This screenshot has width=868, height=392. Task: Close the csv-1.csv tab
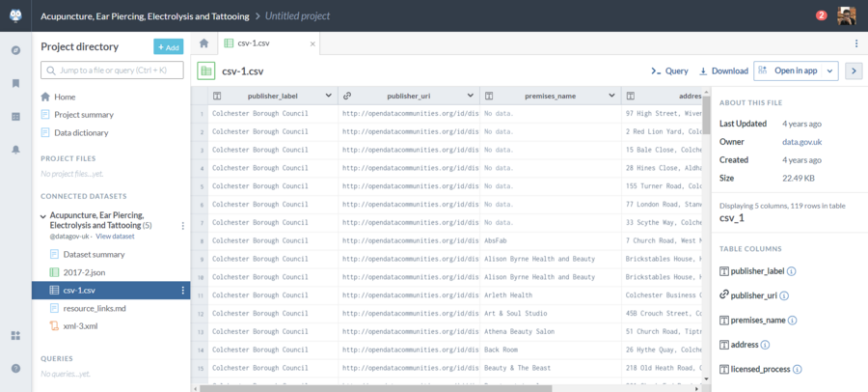click(x=312, y=43)
